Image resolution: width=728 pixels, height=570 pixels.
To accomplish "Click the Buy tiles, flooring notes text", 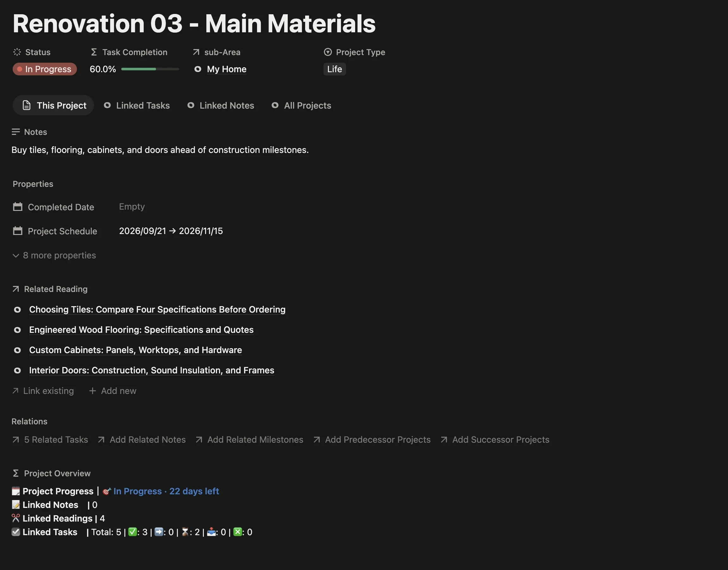I will 160,150.
